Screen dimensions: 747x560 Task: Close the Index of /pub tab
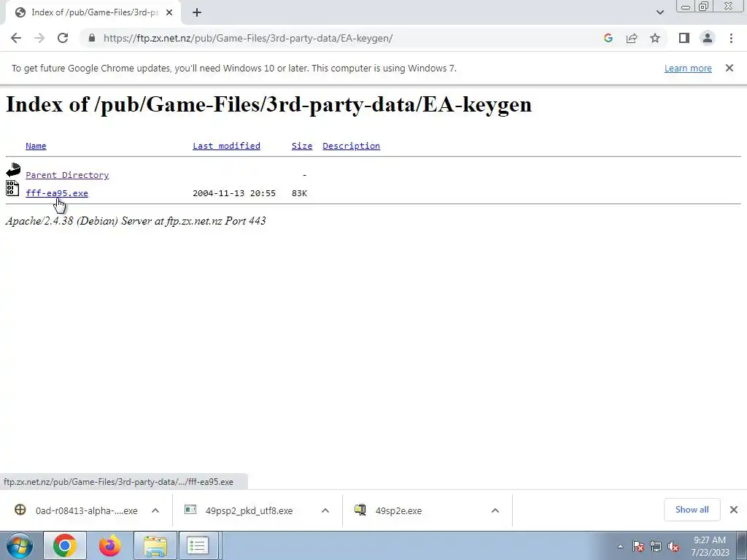tap(169, 12)
